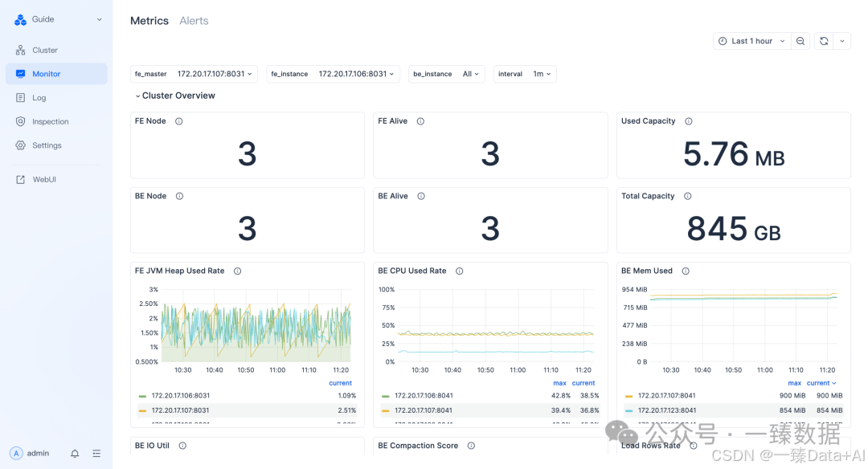Click the BE Mem Used info icon
868x469 pixels.
[x=686, y=271]
